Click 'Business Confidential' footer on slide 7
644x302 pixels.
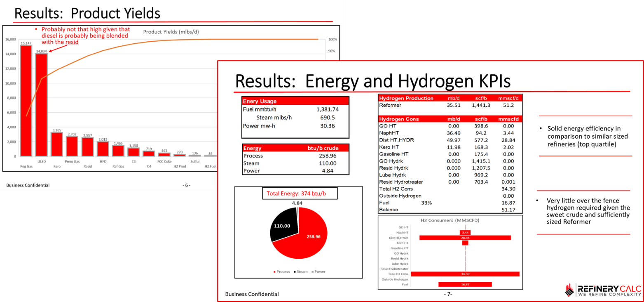[252, 294]
